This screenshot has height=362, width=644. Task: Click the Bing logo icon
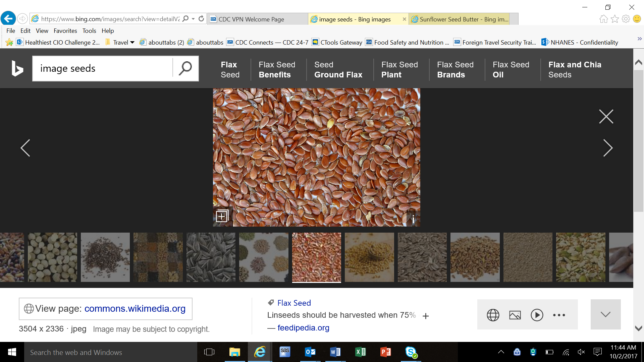tap(17, 68)
